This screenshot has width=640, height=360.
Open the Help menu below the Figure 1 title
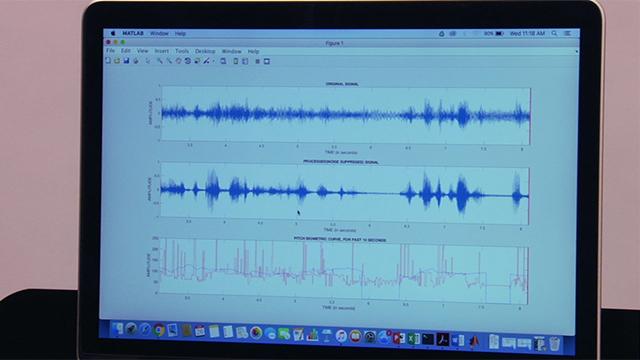[253, 51]
